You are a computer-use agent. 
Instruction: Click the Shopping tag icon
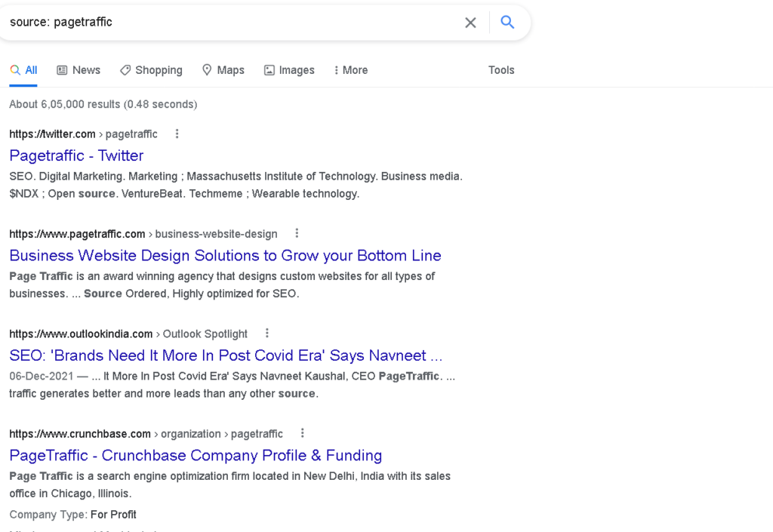click(x=125, y=69)
